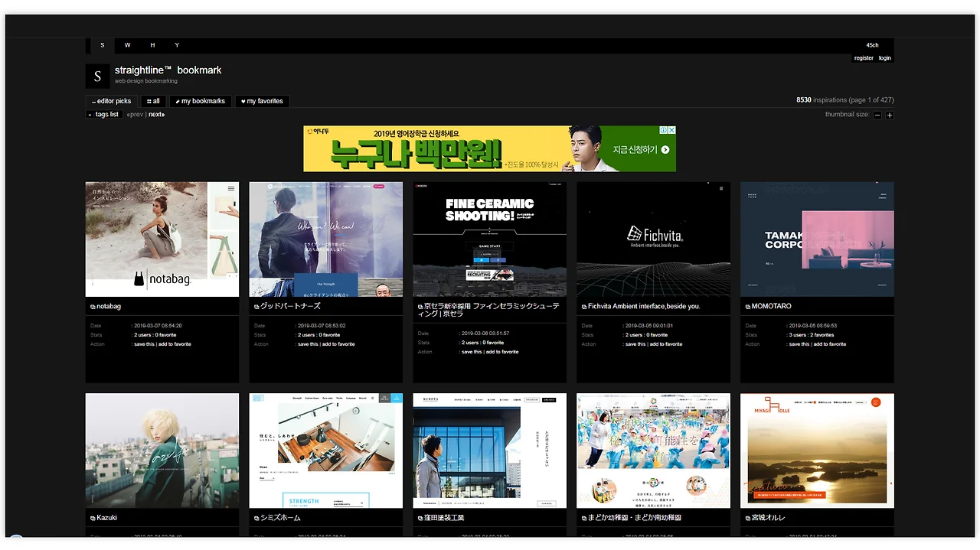
Task: Open the W tab in top bar
Action: pyautogui.click(x=128, y=45)
